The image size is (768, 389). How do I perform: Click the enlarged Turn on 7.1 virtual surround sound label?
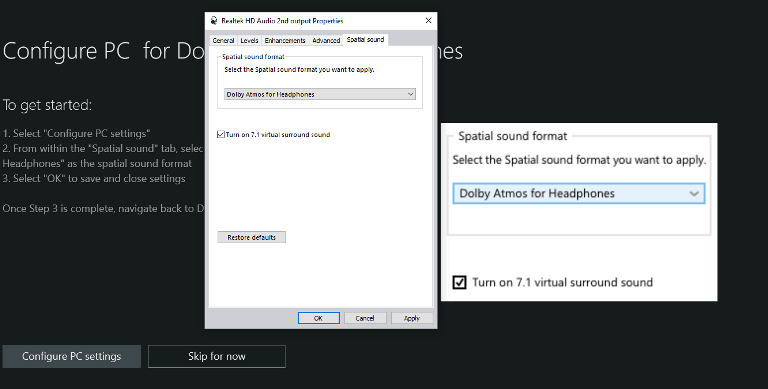562,282
